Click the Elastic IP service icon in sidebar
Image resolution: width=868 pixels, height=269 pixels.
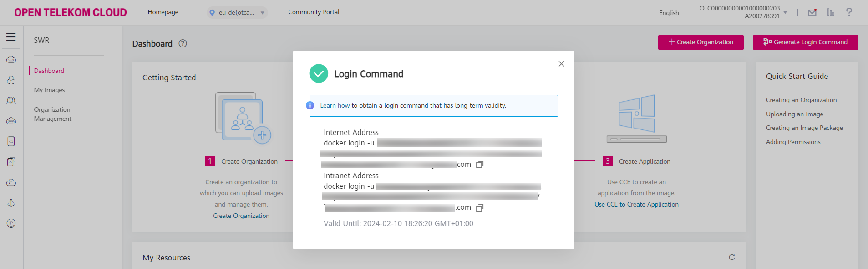(11, 223)
